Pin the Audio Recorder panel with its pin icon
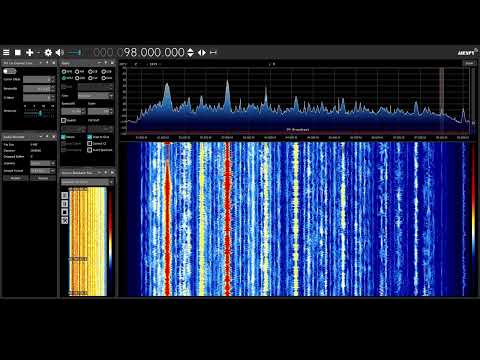The image size is (480, 360). point(47,136)
